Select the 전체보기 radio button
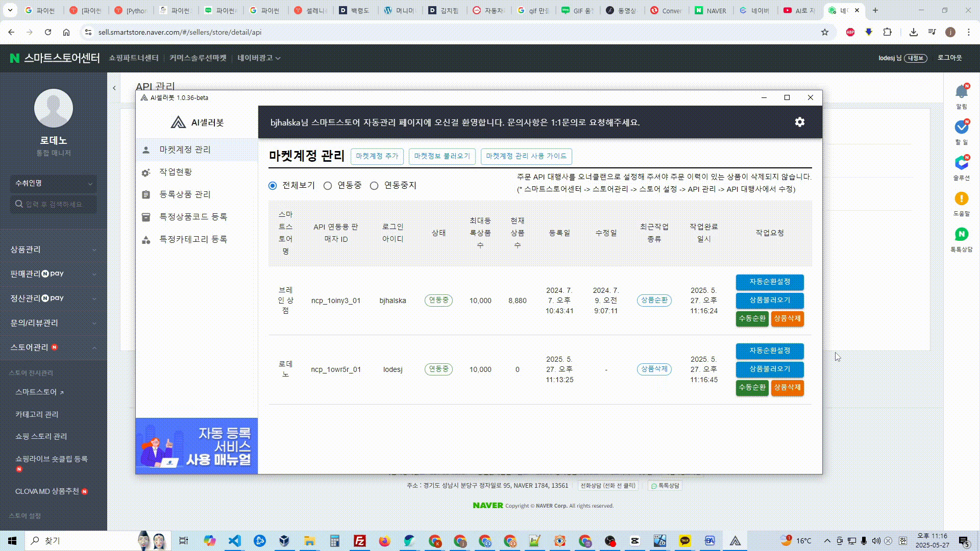This screenshot has height=551, width=980. 273,186
